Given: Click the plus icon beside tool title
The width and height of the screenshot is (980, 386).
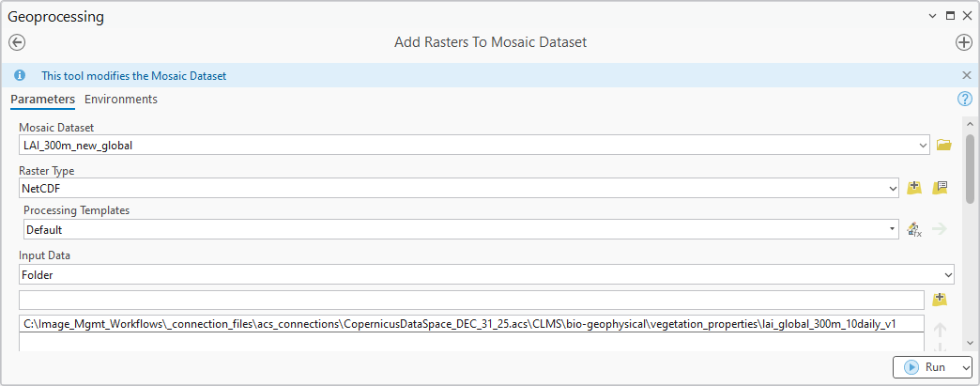Looking at the screenshot, I should (x=963, y=42).
